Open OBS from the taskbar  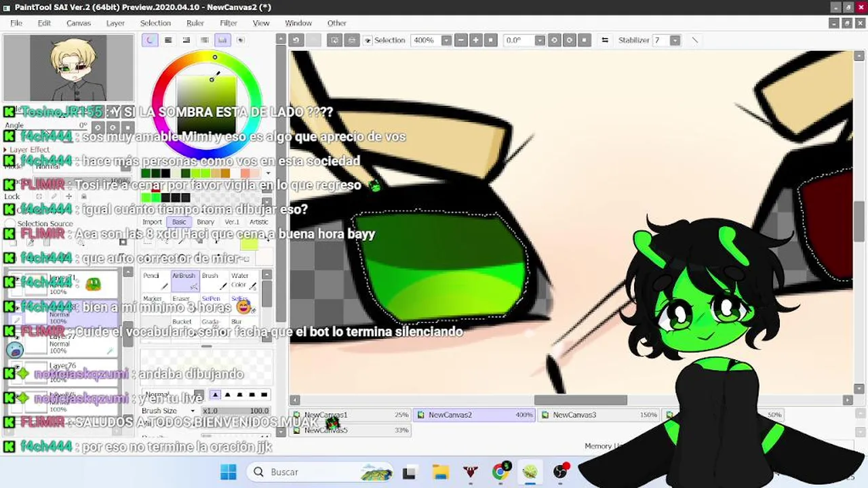click(560, 472)
